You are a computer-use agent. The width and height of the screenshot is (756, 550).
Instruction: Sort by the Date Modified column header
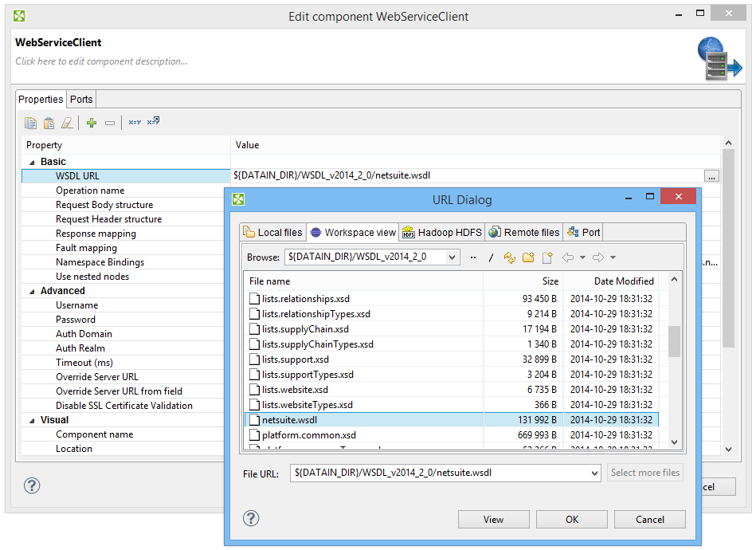611,281
